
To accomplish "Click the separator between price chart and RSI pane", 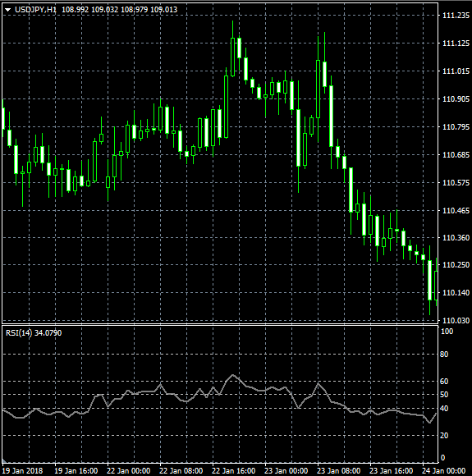I will (220, 324).
